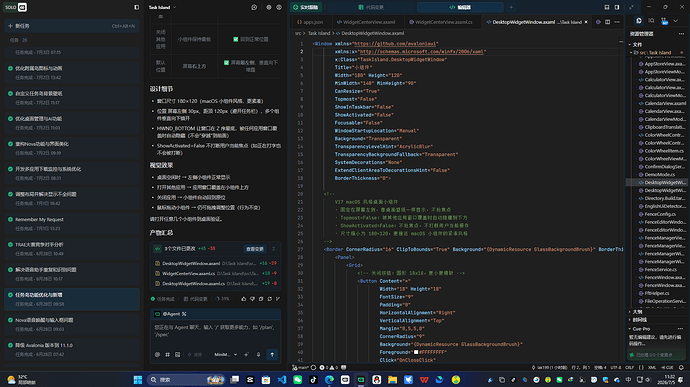
Task: Open Microsoft Edge from the taskbar
Action: point(329,380)
